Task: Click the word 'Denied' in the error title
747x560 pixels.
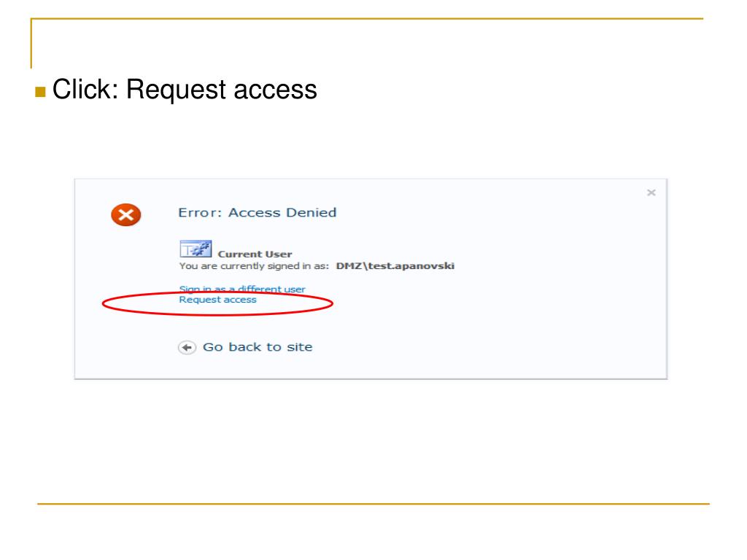Action: click(x=311, y=212)
